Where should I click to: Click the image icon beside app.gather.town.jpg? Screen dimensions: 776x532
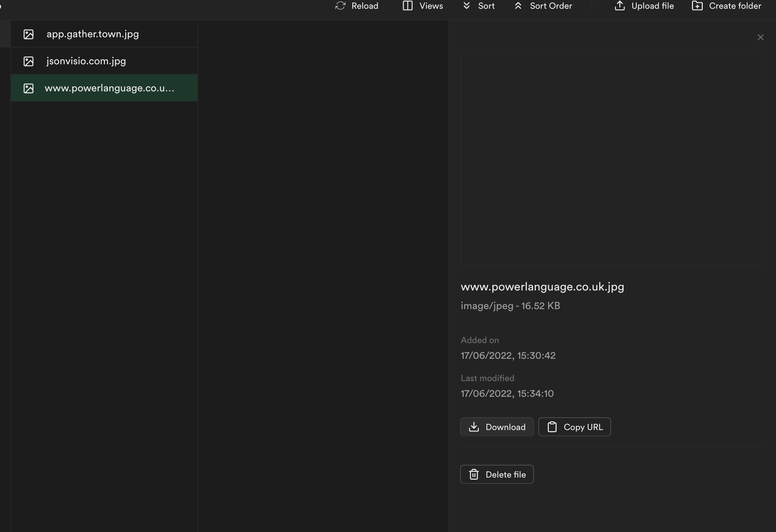[29, 34]
